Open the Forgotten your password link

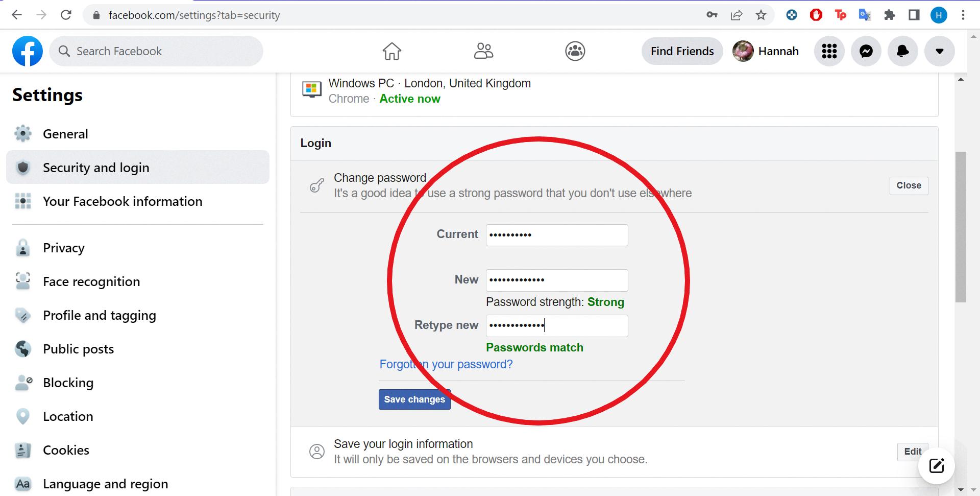(x=446, y=364)
